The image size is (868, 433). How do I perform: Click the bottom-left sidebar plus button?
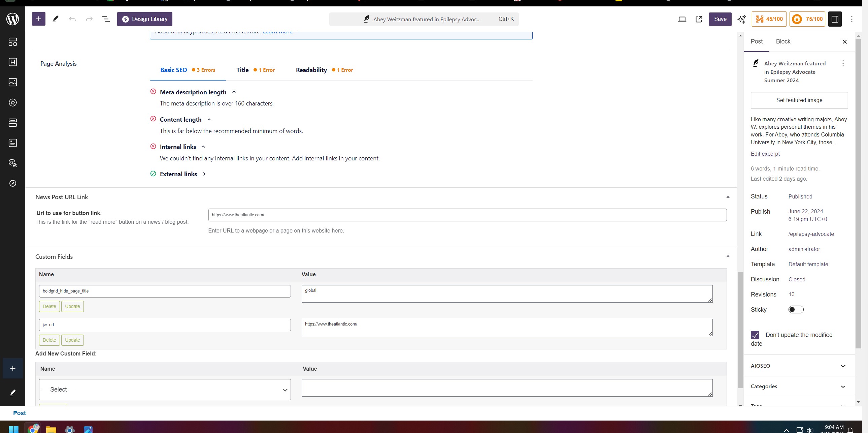12,368
